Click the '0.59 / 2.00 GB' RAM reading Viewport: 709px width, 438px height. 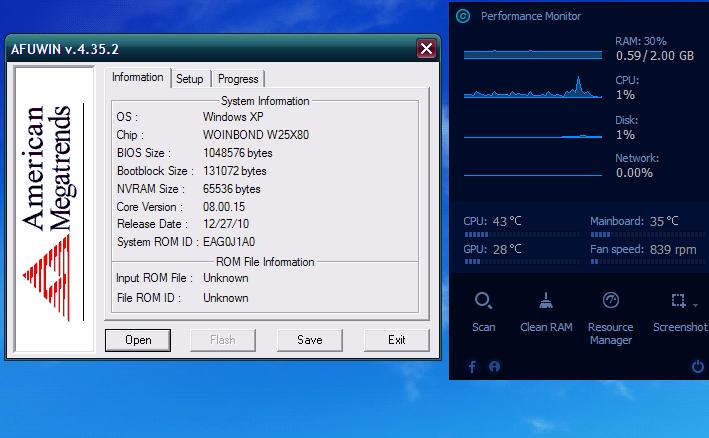click(655, 56)
